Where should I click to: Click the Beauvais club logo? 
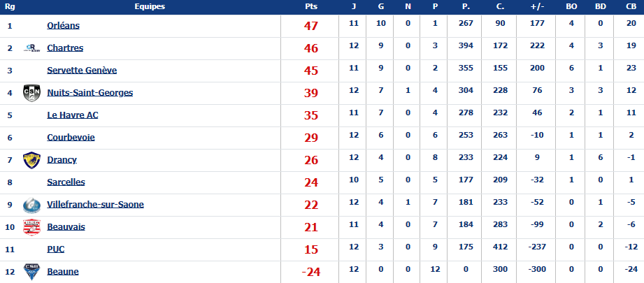32,227
